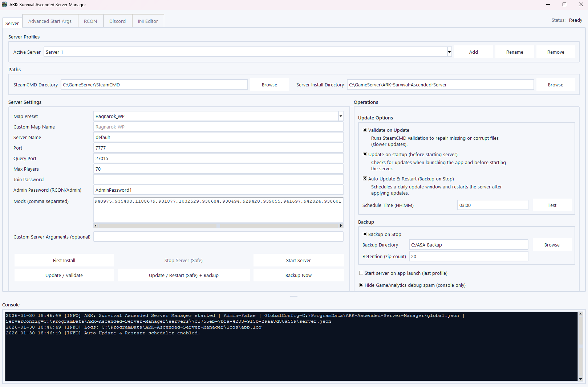Browse for the SteamCMD directory
Screen dimensions: 588x387
[269, 85]
